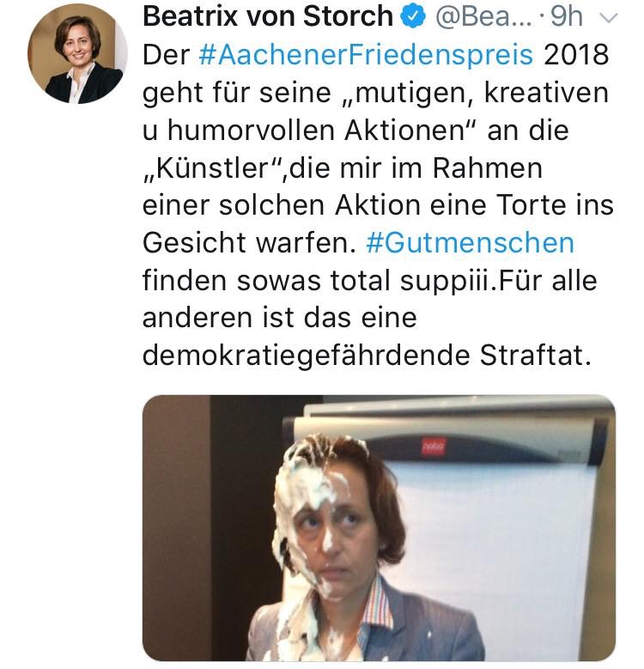Viewport: 644px width, 669px height.
Task: Click the red logo on the flipchart
Action: pos(434,447)
